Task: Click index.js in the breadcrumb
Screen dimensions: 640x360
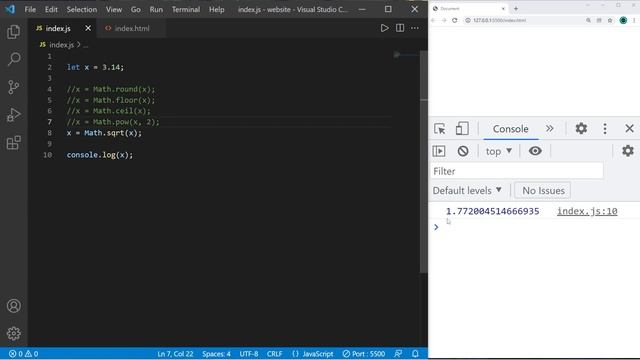Action: coord(61,45)
